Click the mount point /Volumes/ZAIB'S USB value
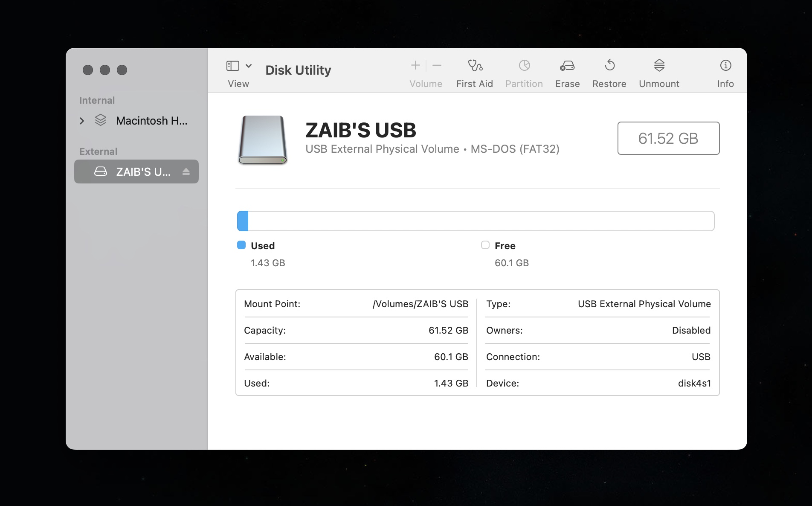This screenshot has height=506, width=812. [420, 304]
